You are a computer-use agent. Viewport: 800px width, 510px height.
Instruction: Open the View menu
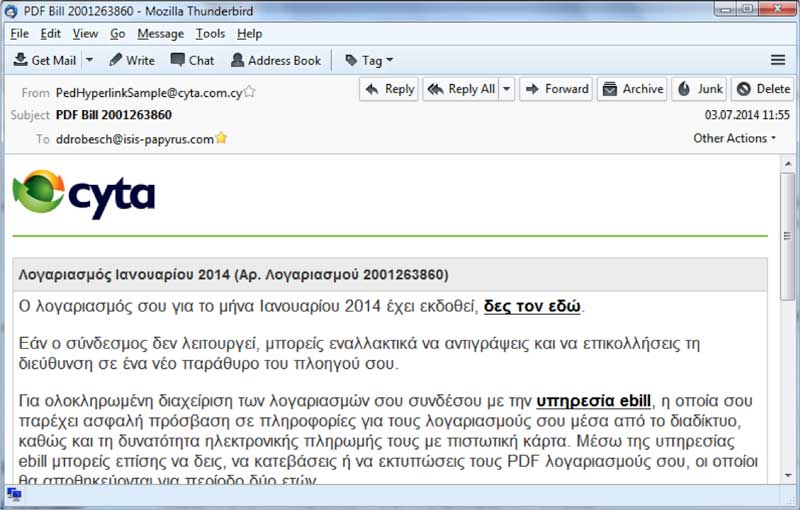85,34
